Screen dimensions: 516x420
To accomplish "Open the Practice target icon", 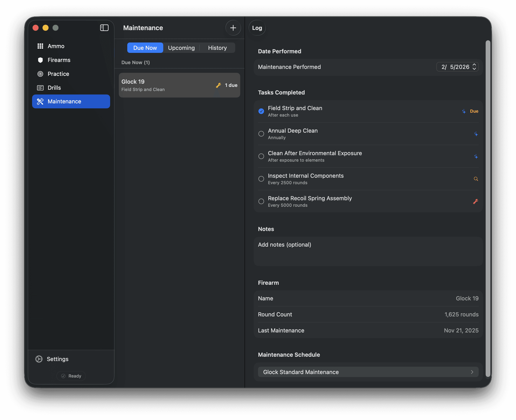I will pyautogui.click(x=40, y=74).
